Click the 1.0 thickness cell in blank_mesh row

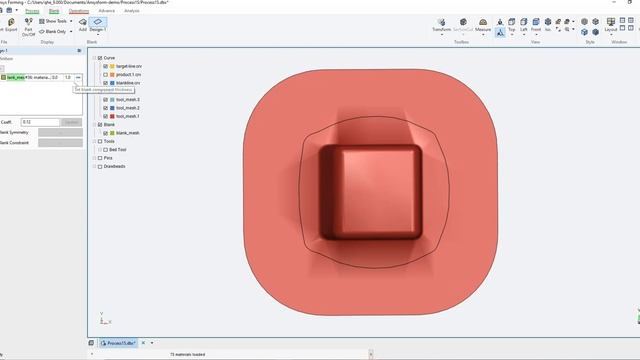pos(68,77)
